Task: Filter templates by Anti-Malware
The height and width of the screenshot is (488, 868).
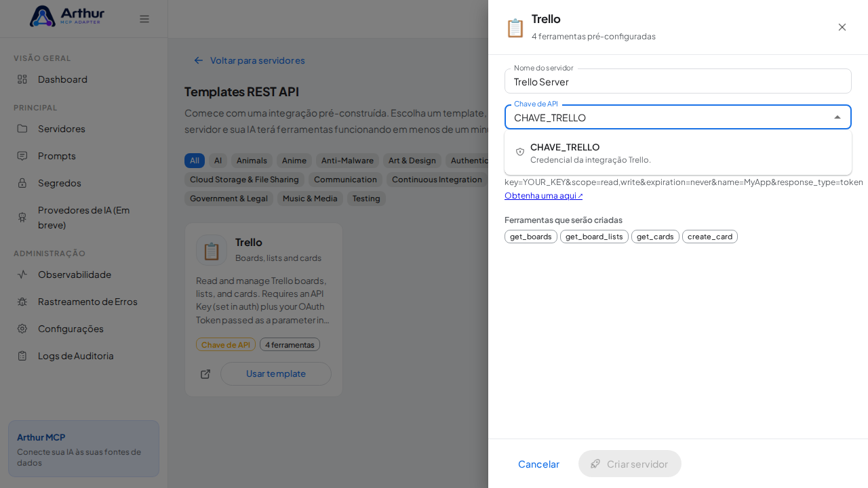Action: coord(347,161)
